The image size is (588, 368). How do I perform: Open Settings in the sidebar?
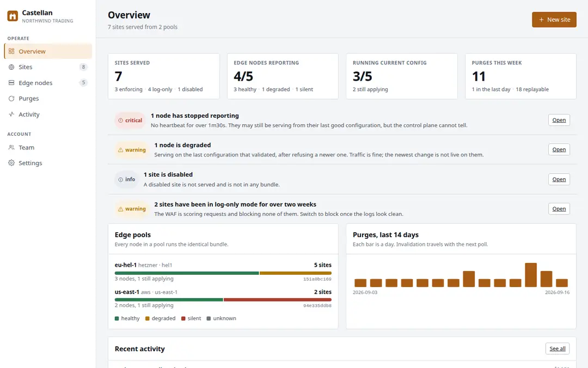coord(48,163)
